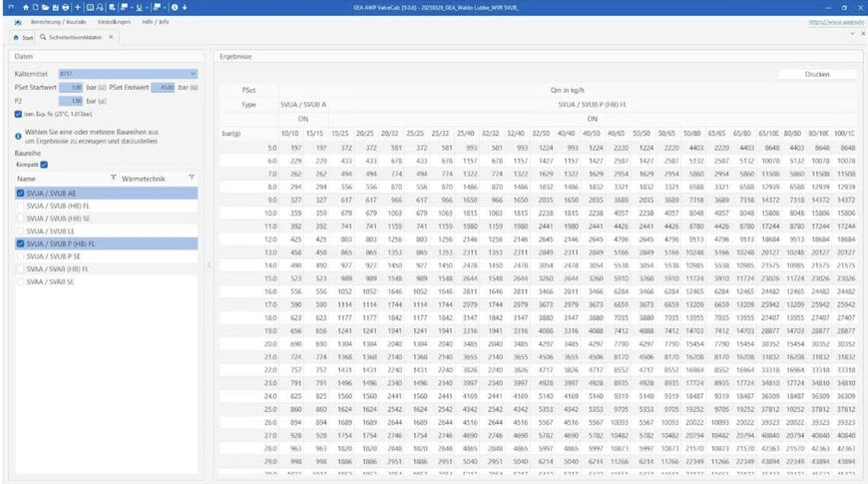Check the SVUA / SVUB P SE series
Image resolution: width=868 pixels, height=484 pixels.
[x=21, y=256]
